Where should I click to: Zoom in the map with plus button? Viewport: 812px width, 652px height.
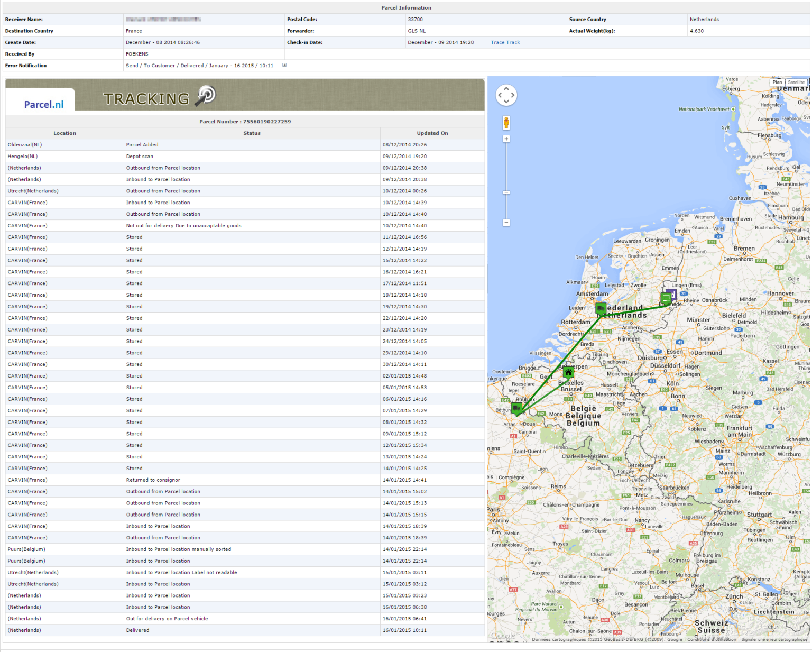506,139
